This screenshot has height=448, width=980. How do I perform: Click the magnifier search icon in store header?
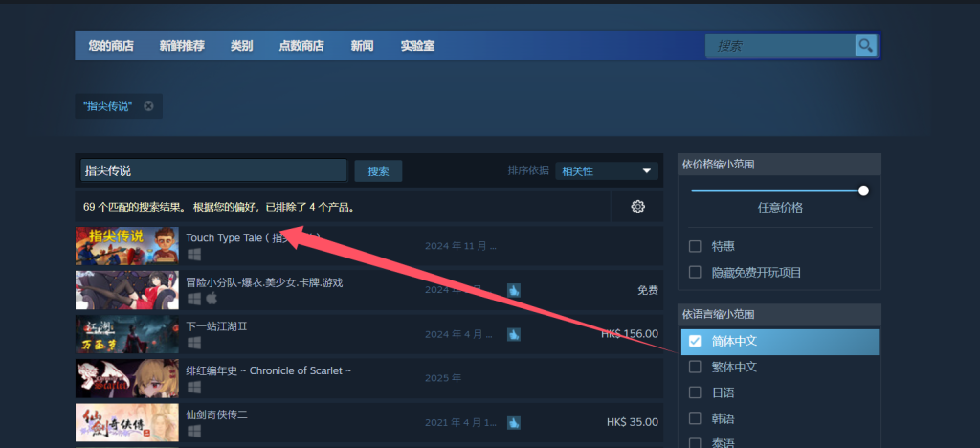pos(865,46)
